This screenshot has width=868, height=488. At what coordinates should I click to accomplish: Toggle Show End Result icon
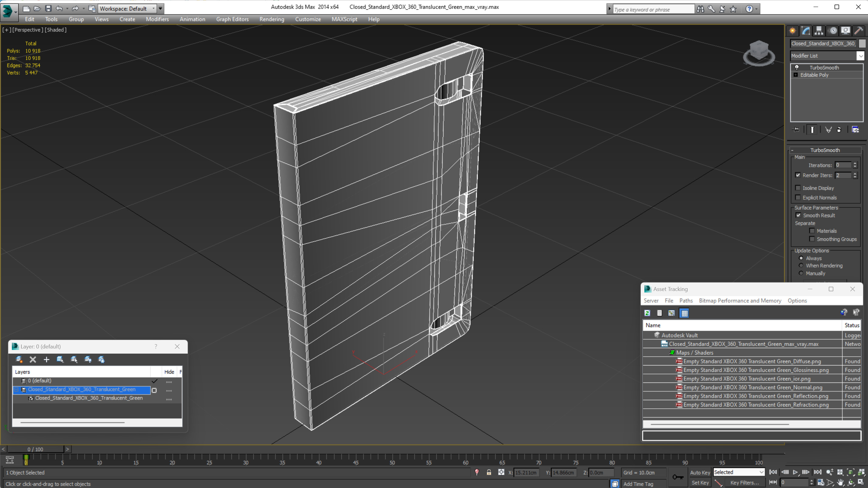[812, 130]
